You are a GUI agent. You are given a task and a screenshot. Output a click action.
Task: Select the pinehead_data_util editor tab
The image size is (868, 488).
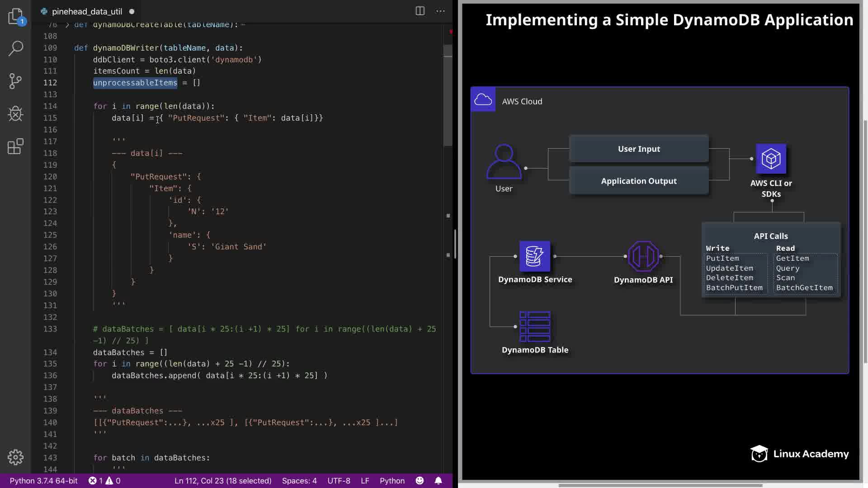pos(87,12)
